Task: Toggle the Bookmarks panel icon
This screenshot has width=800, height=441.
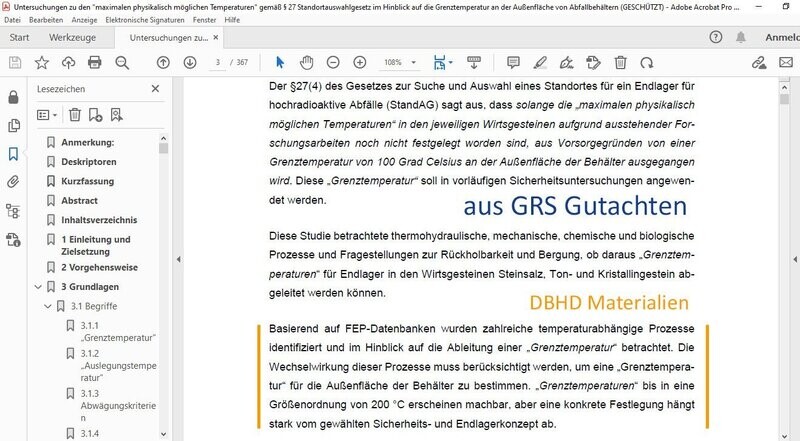Action: pos(13,154)
